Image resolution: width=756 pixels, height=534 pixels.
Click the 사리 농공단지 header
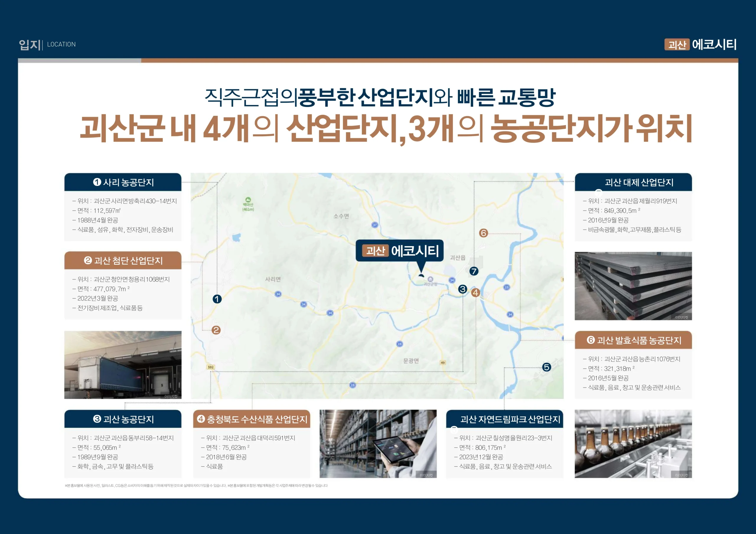point(123,182)
